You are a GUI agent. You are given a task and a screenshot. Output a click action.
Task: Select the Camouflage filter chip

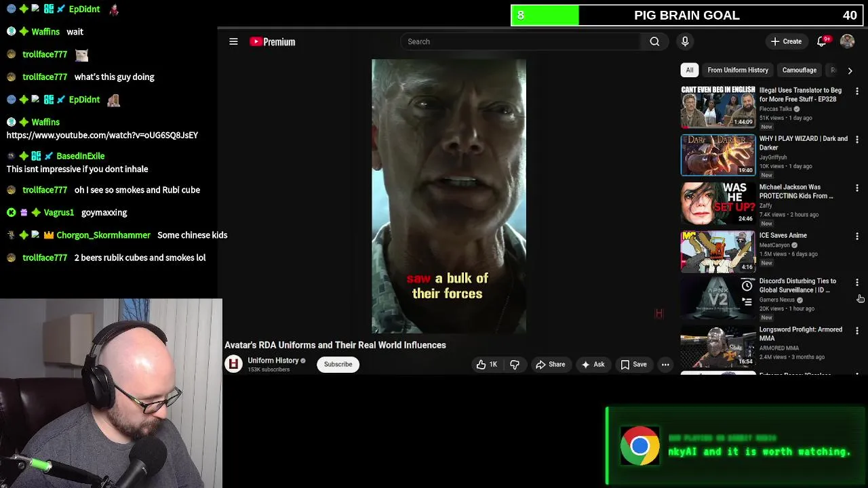point(799,70)
